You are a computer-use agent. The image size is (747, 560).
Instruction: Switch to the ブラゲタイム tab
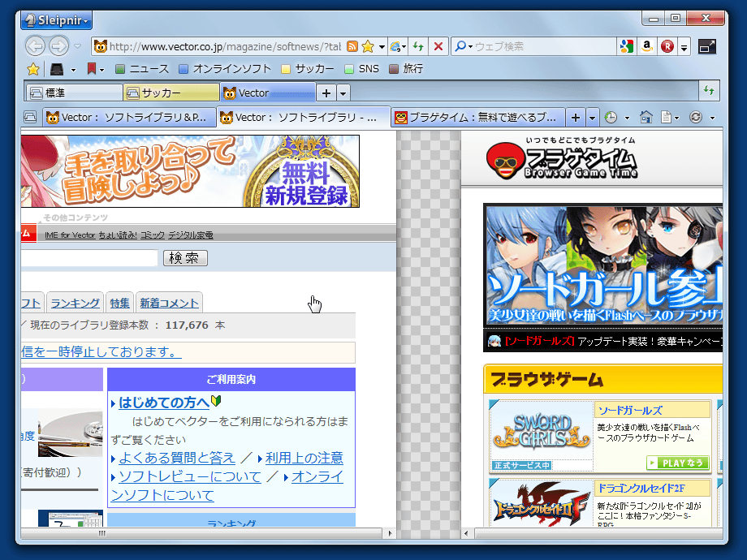tap(477, 117)
